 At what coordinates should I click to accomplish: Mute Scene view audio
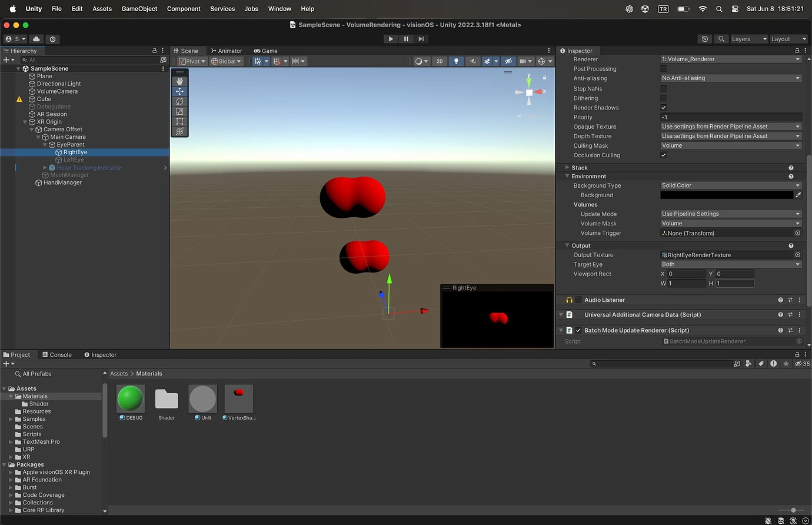point(472,61)
